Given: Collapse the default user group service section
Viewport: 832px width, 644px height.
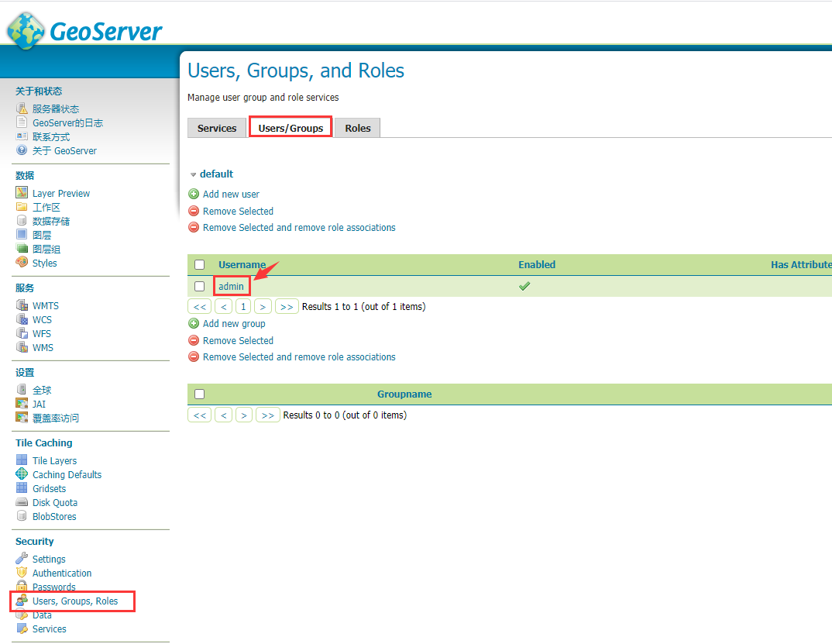Looking at the screenshot, I should click(x=194, y=174).
